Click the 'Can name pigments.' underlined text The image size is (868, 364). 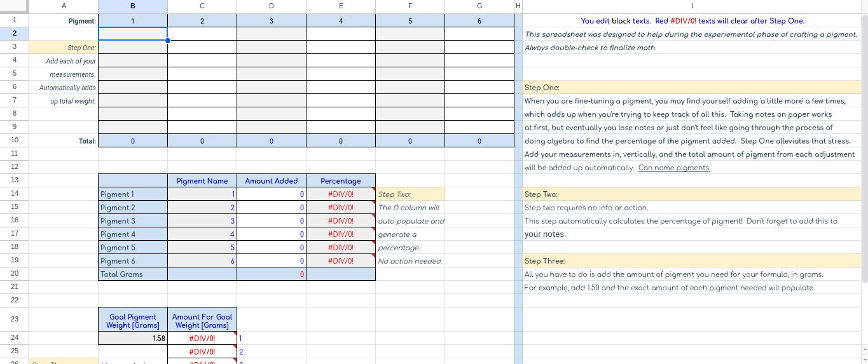point(674,168)
